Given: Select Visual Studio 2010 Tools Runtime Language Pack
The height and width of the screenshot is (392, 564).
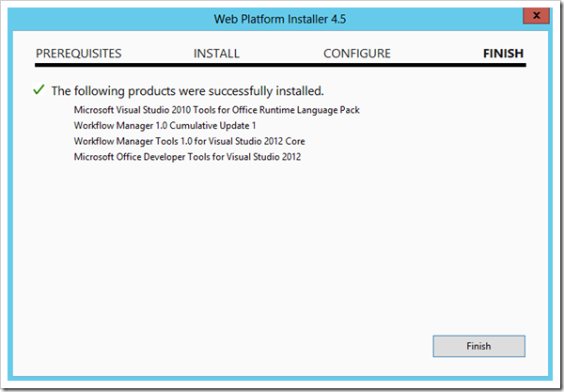Looking at the screenshot, I should tap(216, 110).
